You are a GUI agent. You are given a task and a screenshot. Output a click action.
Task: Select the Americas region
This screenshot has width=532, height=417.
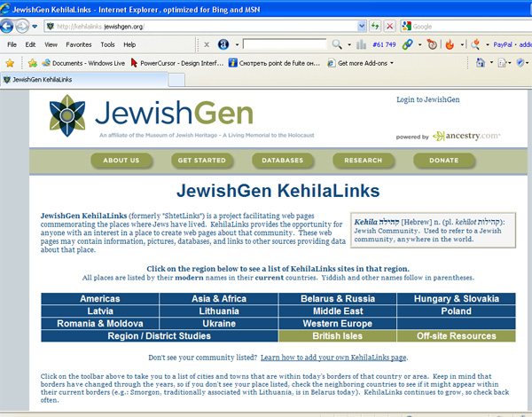100,298
